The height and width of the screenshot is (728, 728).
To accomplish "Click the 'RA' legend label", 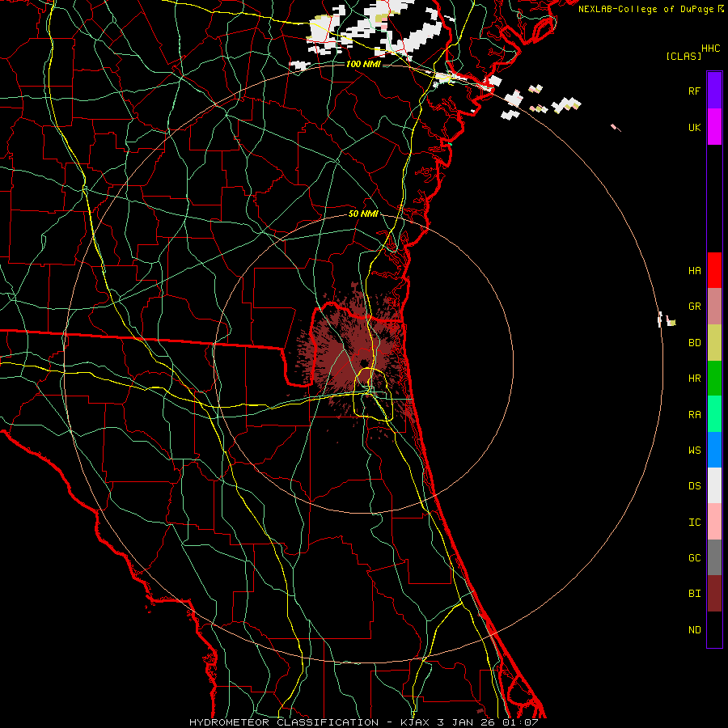I will 694,415.
